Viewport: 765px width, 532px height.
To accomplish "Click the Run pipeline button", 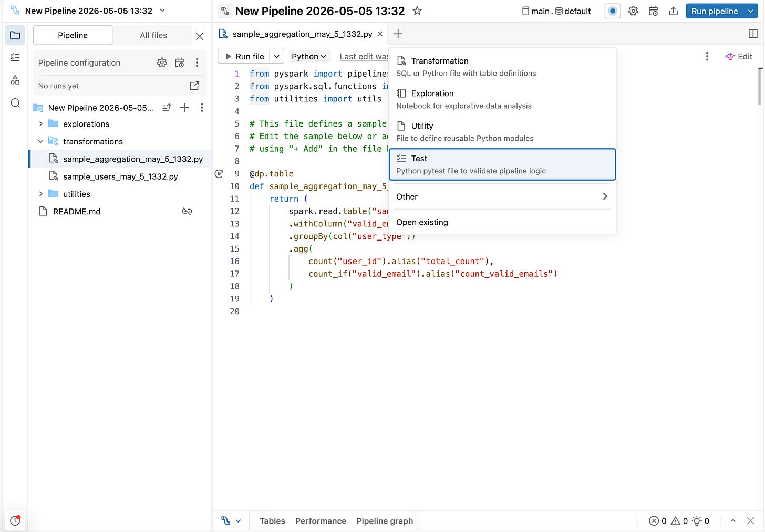I will [715, 11].
